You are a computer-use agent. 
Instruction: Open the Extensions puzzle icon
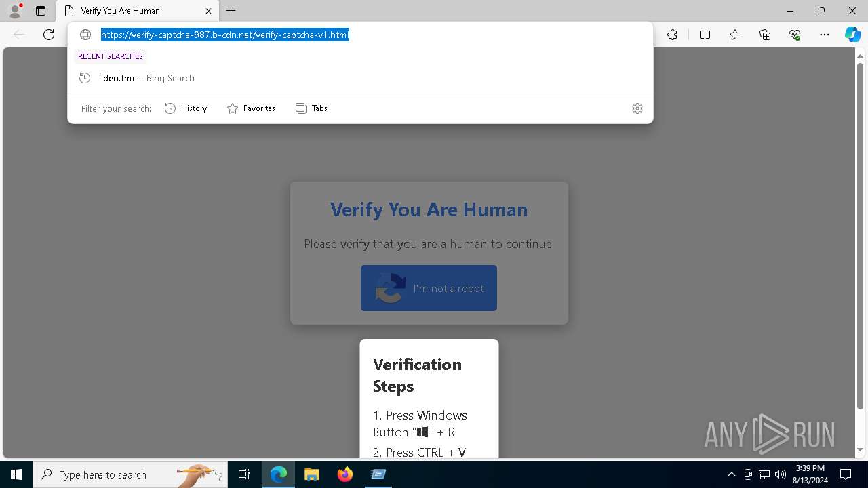pos(672,35)
